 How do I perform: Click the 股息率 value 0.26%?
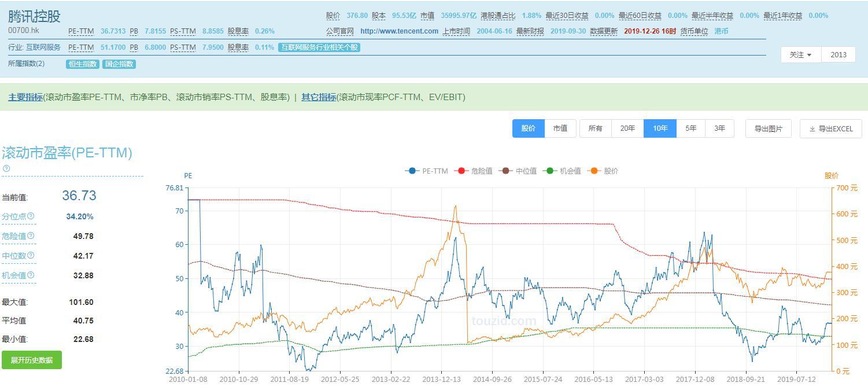[x=265, y=31]
